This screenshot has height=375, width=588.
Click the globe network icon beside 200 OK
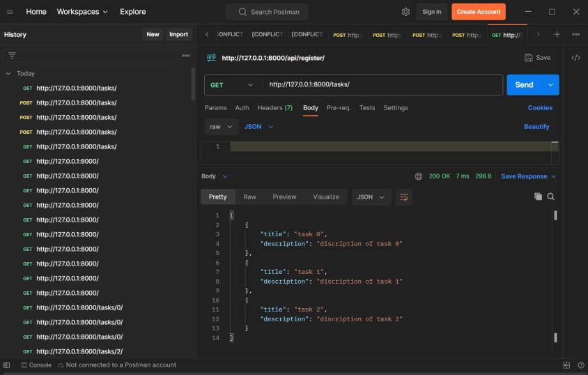[x=419, y=176]
